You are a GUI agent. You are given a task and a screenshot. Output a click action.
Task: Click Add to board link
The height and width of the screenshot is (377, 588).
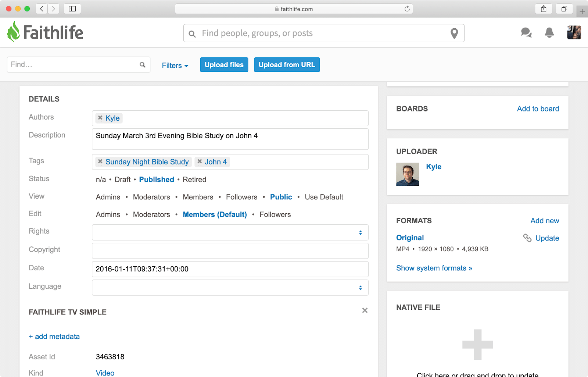[538, 109]
